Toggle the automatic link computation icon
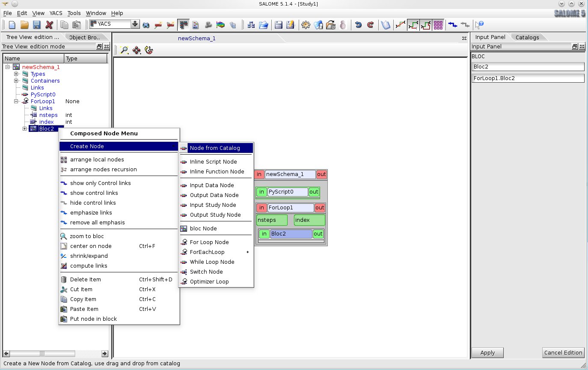The image size is (588, 370). pos(413,25)
